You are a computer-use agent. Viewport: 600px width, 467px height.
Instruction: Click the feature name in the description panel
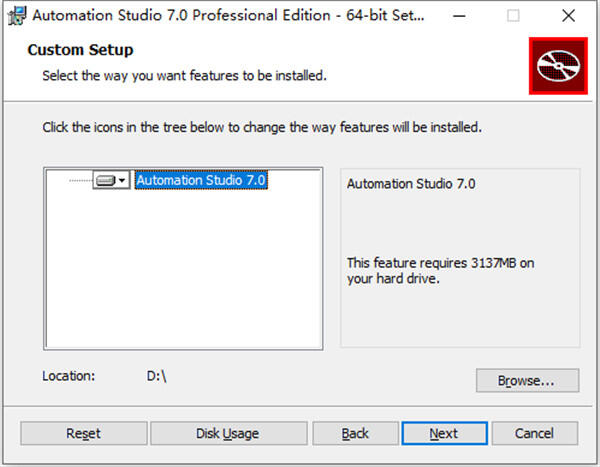coord(411,184)
